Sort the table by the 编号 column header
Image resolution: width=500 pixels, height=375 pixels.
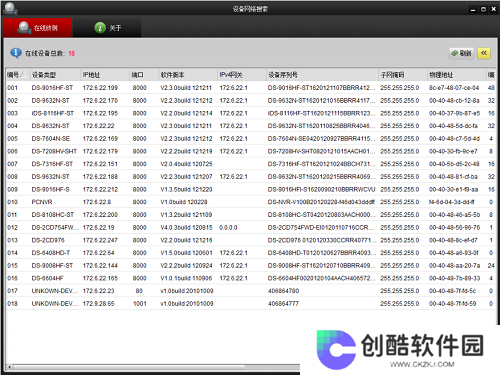pos(17,75)
